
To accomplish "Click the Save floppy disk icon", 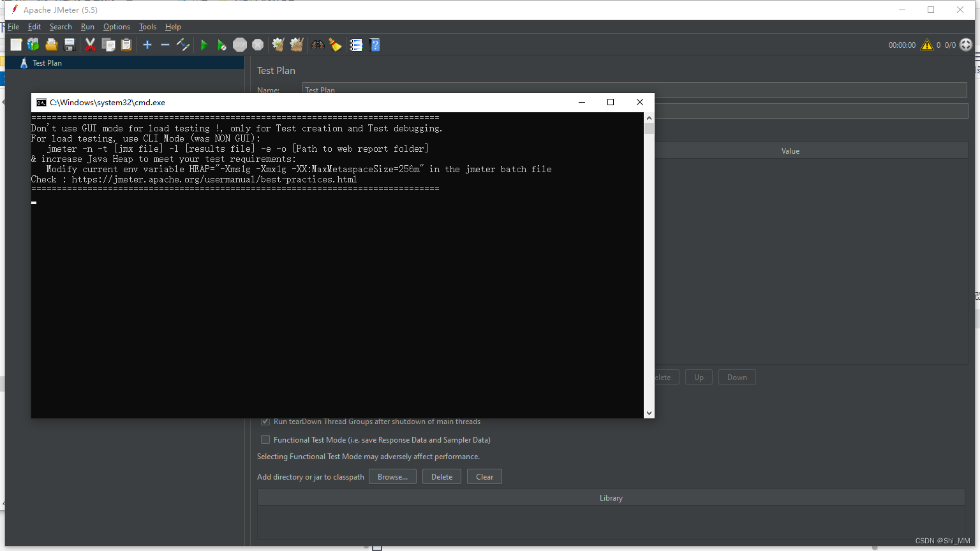I will tap(70, 45).
